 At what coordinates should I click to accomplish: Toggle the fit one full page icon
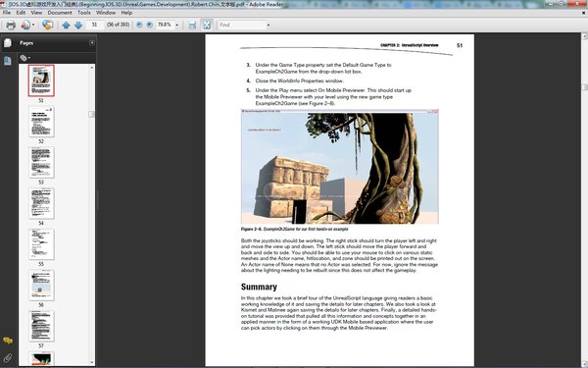[207, 26]
